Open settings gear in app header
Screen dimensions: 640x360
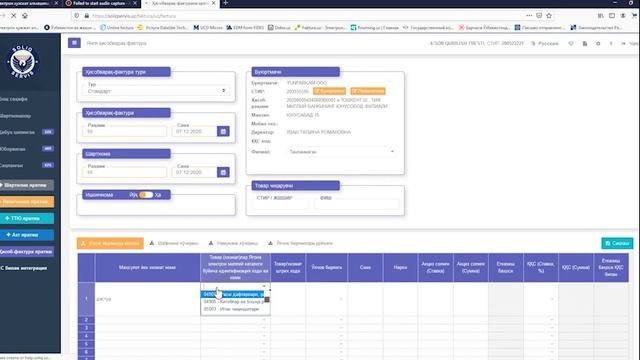click(x=598, y=43)
